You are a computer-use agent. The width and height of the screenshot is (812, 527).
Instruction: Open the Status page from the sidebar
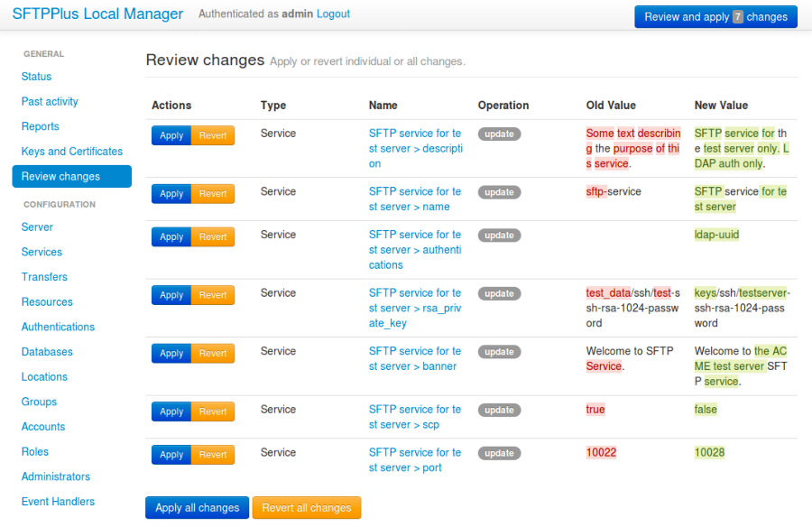(36, 76)
